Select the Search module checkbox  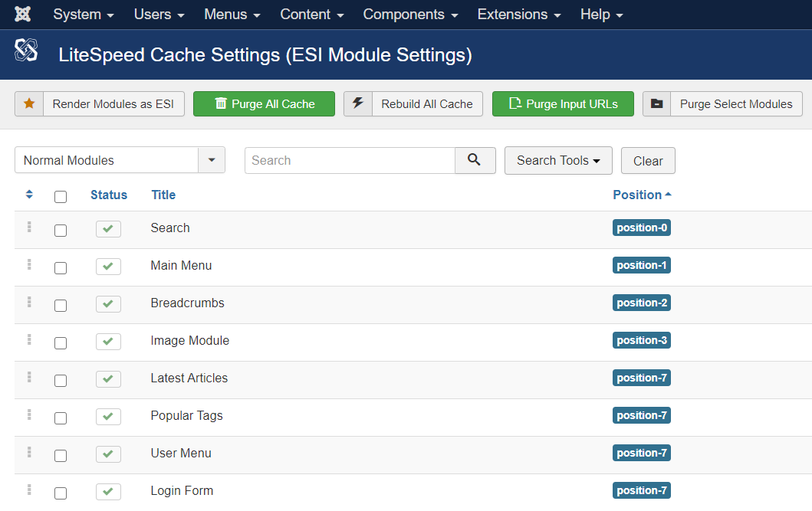[x=61, y=230]
